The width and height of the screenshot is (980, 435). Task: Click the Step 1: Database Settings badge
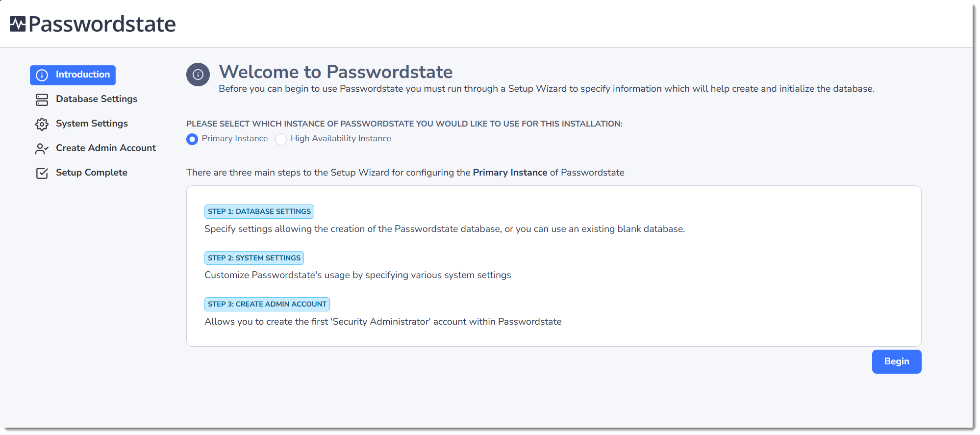coord(259,211)
